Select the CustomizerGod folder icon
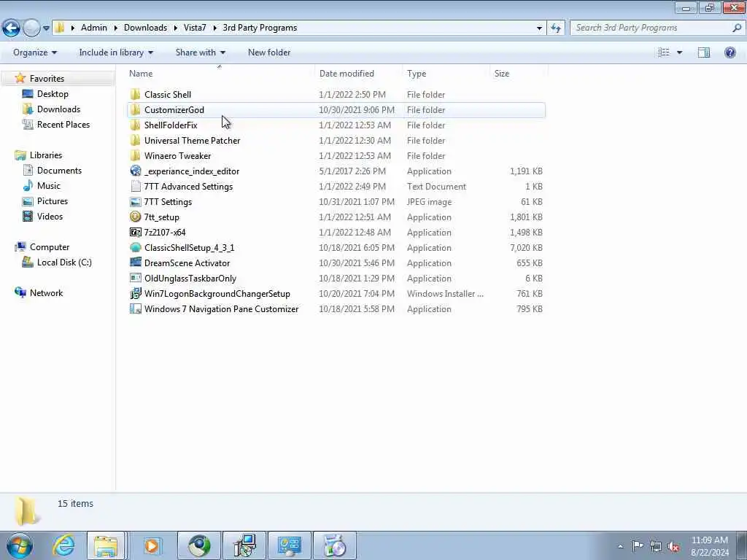 click(x=135, y=109)
